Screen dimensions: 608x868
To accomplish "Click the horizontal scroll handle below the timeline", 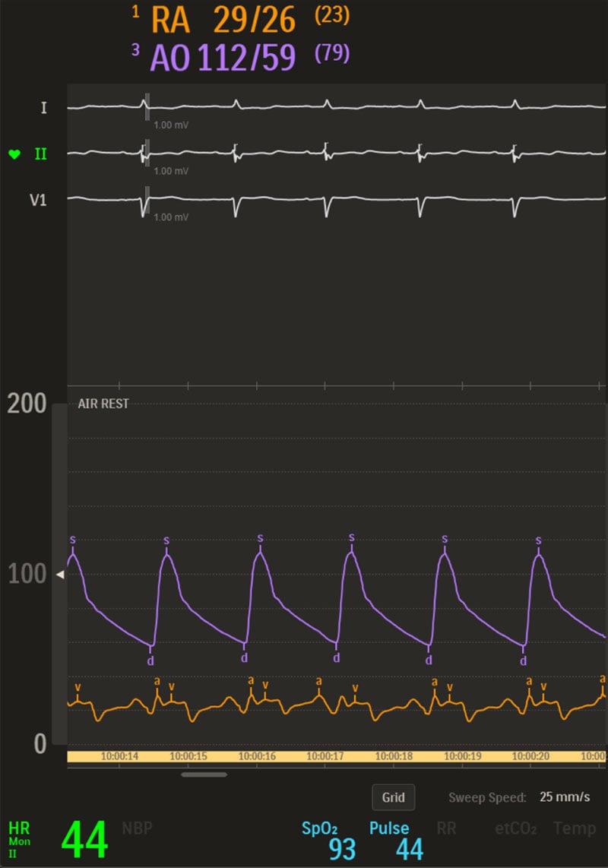I will [x=204, y=775].
